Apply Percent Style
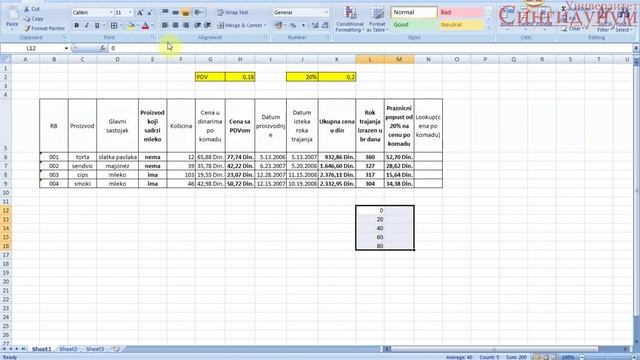 (293, 25)
